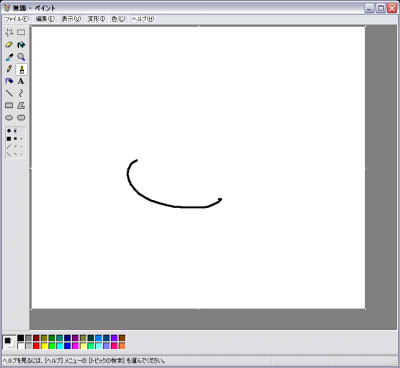
Task: Pick the white color swatch
Action: (x=21, y=346)
